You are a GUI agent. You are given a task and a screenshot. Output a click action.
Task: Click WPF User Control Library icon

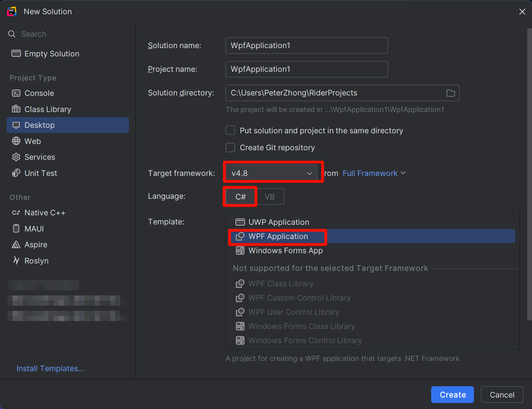pyautogui.click(x=240, y=312)
